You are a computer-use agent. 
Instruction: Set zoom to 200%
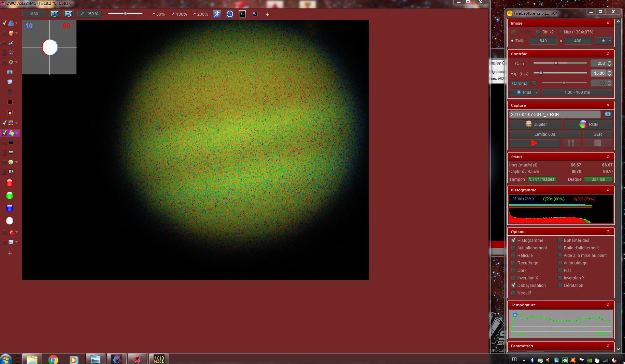coord(201,14)
